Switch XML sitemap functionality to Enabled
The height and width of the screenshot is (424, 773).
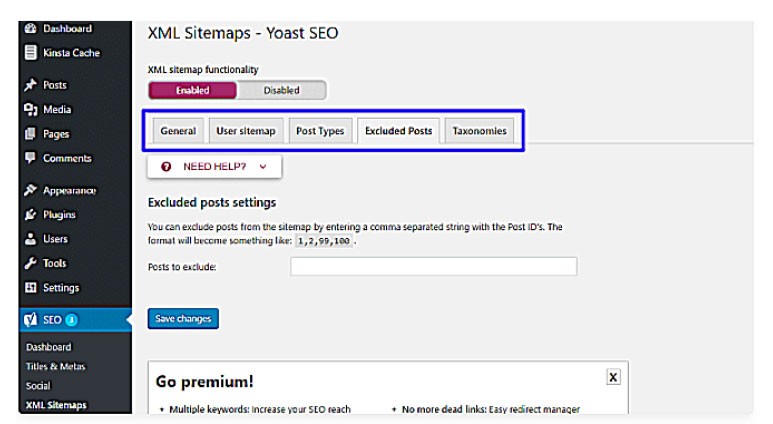193,90
